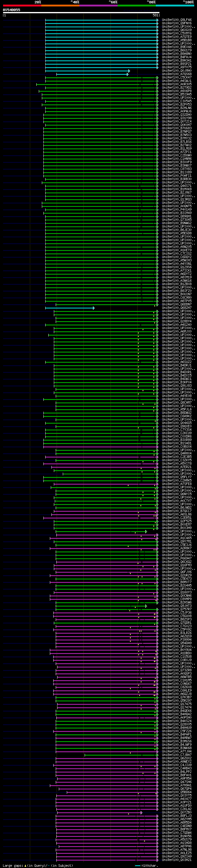
Task: Open hit UniRef100_Q9FNY6
Action: 176,23
